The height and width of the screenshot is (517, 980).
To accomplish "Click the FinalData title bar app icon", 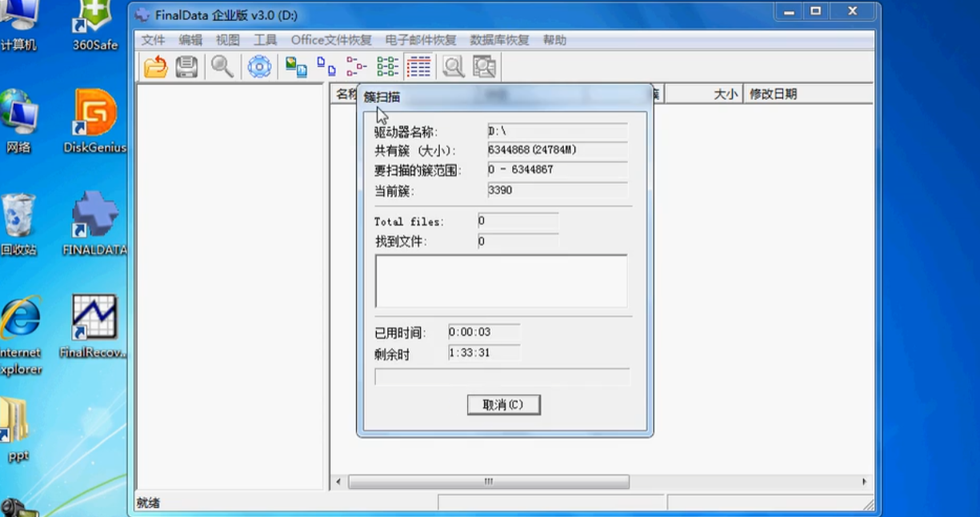I will click(x=142, y=15).
